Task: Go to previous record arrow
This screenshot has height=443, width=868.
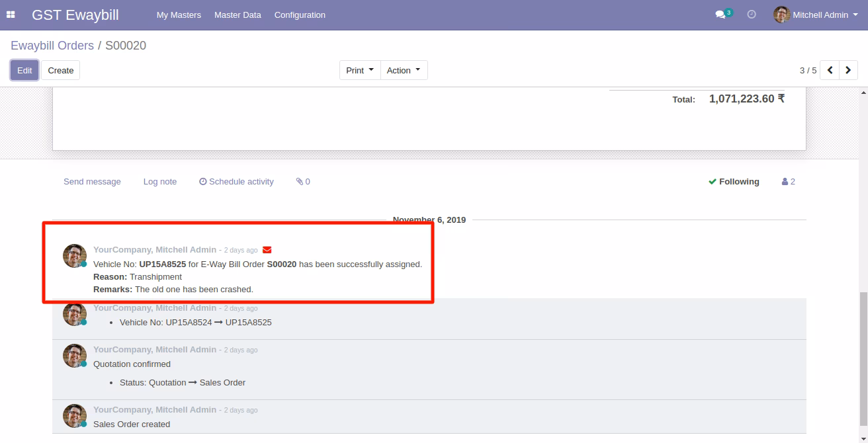Action: click(830, 70)
